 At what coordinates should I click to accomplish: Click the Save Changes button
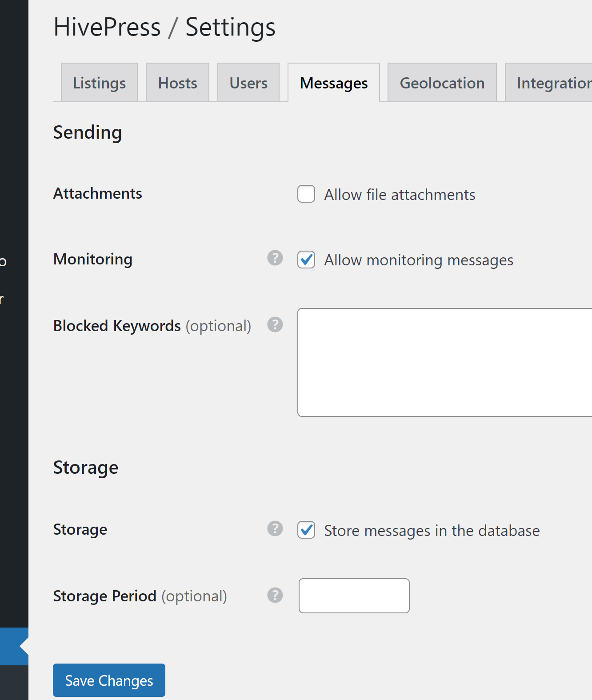point(109,680)
